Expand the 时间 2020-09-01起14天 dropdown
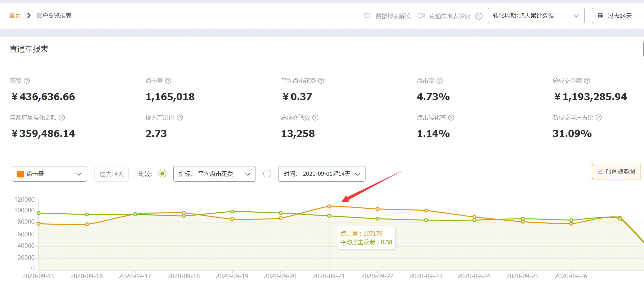Screen dimensions: 644x286 (322, 174)
